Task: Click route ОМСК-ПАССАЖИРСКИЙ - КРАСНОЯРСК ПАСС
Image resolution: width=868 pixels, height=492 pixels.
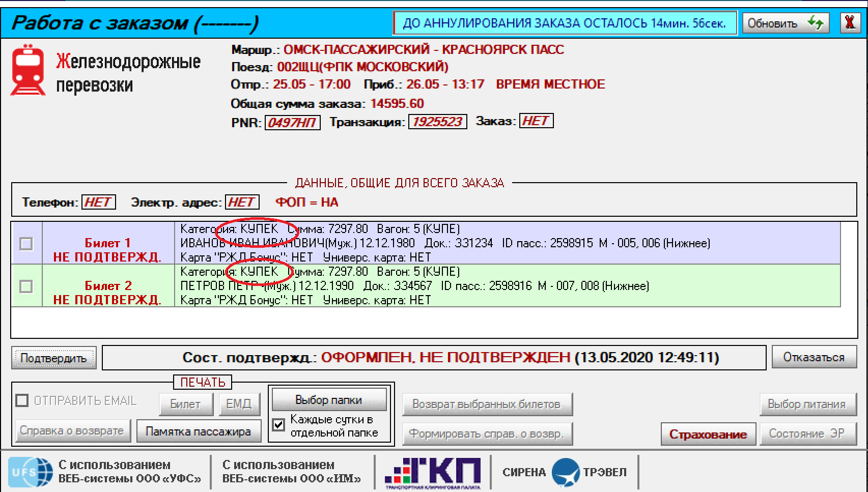Action: (424, 50)
